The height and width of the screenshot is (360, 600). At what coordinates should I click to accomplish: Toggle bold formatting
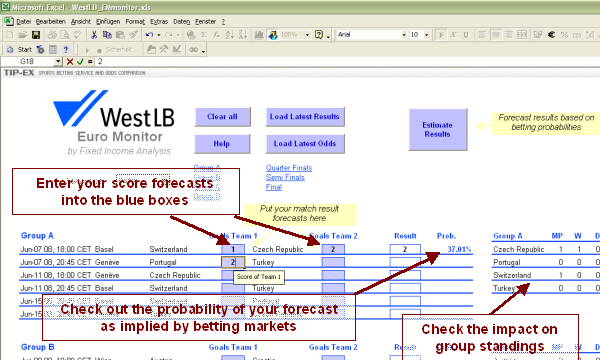coord(441,35)
